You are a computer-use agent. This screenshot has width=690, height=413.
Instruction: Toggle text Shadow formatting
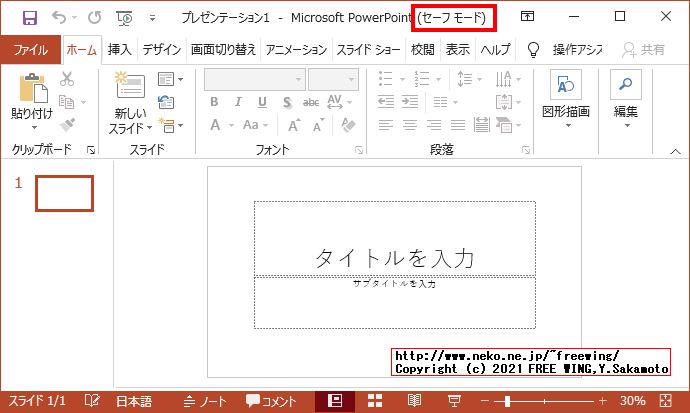287,102
